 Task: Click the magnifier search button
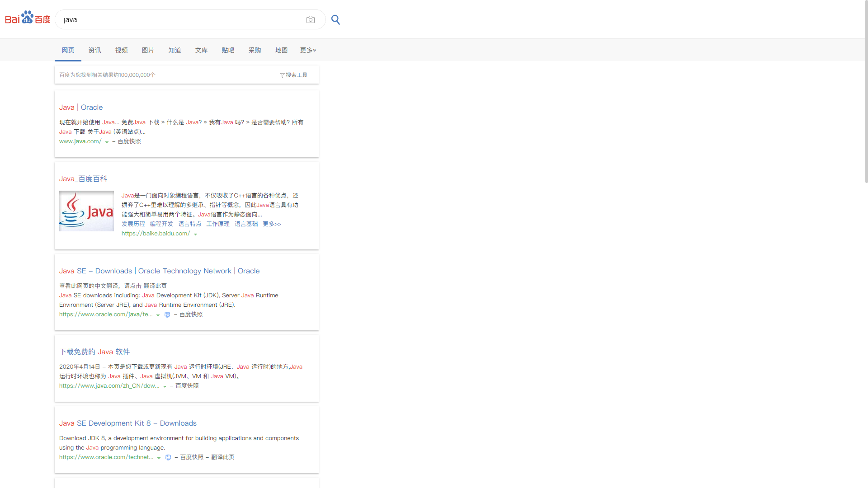pos(335,19)
